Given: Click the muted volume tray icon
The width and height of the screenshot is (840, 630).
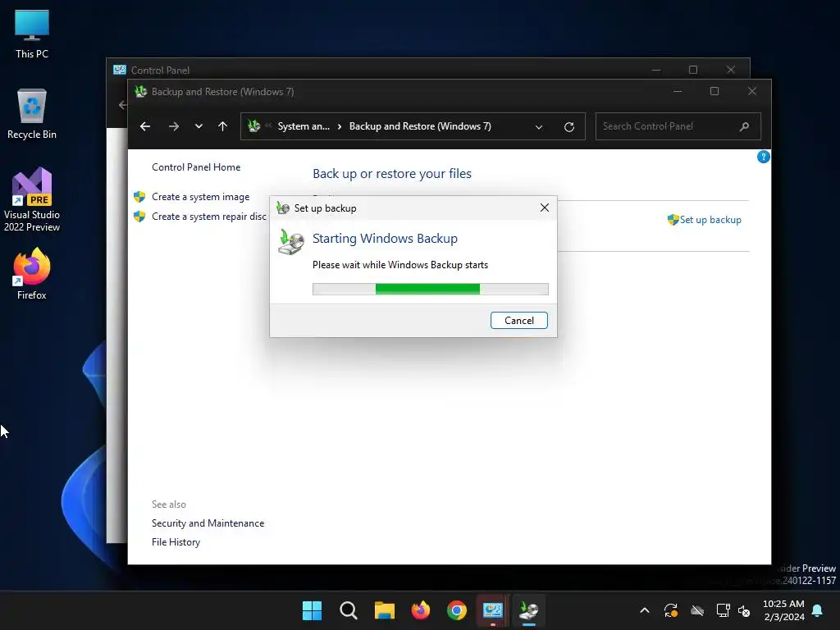Looking at the screenshot, I should pos(744,610).
